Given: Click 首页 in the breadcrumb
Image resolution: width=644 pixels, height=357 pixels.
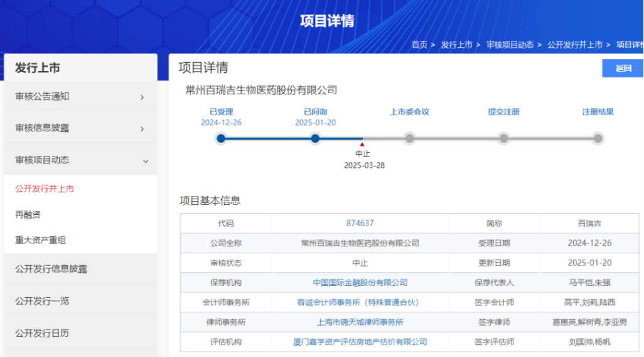Looking at the screenshot, I should point(419,45).
